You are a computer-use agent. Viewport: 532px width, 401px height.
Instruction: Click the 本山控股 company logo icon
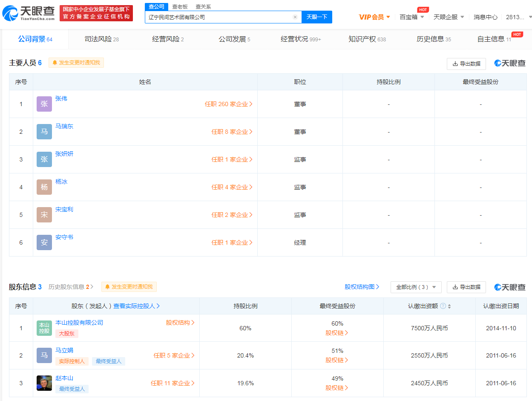[x=44, y=328]
